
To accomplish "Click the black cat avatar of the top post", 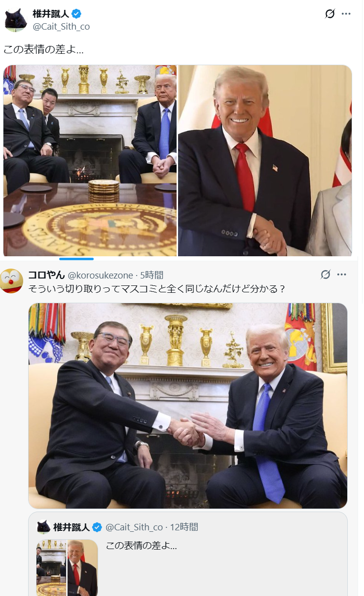I will pyautogui.click(x=16, y=20).
